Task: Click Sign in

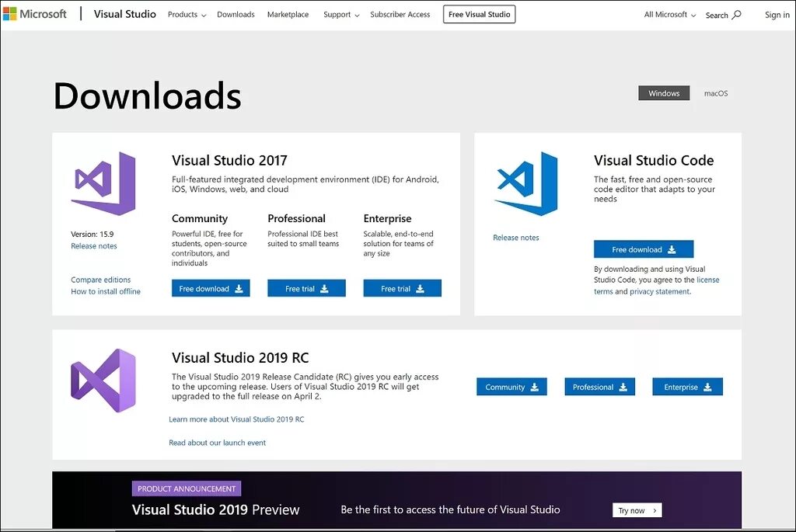Action: [777, 15]
